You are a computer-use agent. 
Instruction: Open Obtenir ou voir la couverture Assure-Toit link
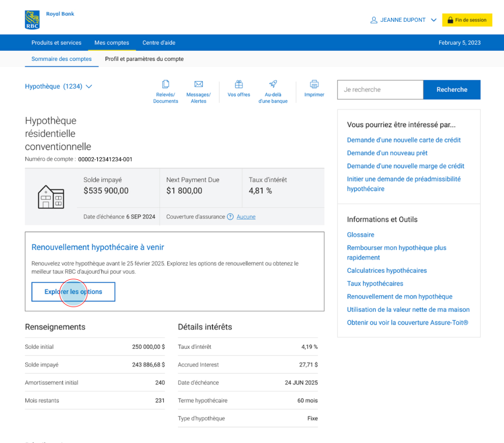[407, 322]
